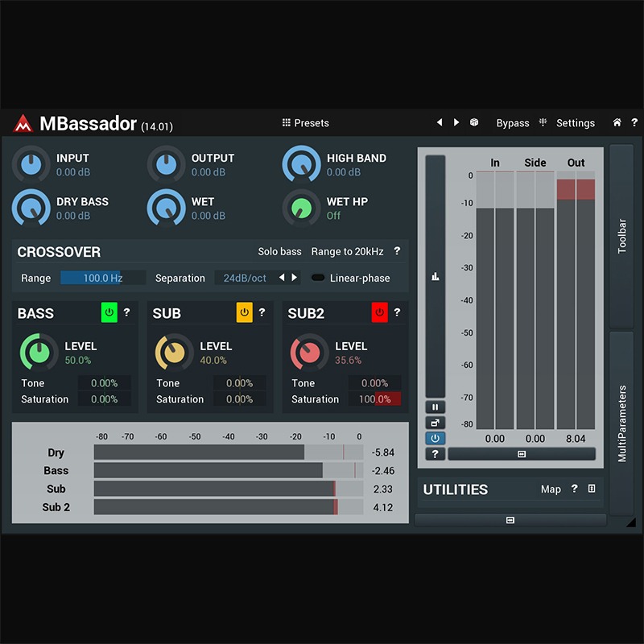Open SUB section help question mark
Image resolution: width=644 pixels, height=644 pixels.
pos(262,312)
